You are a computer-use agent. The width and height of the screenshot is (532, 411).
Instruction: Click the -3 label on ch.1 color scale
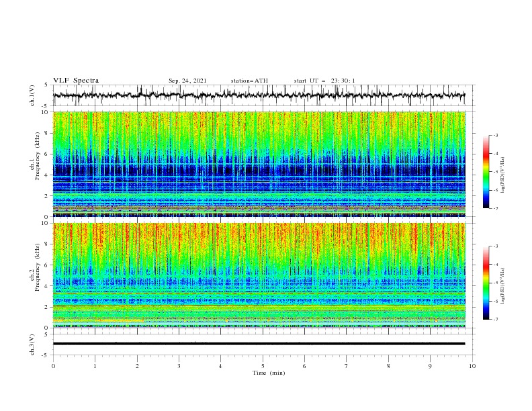pos(495,135)
